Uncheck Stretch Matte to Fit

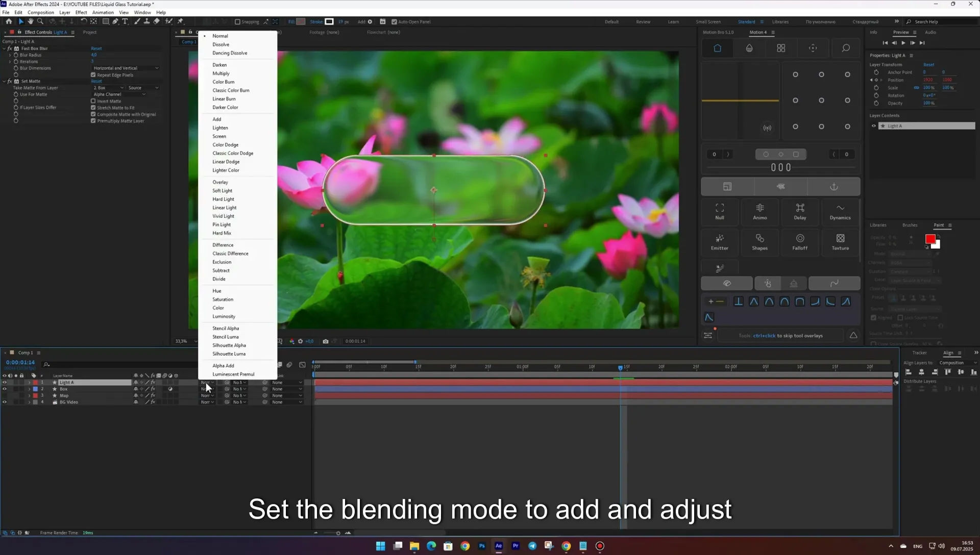pos(93,108)
